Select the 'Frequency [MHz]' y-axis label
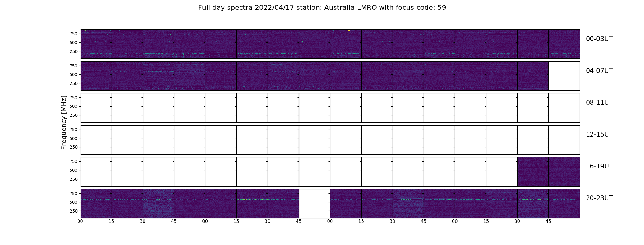Screen dimensions: 644x245 pyautogui.click(x=64, y=123)
